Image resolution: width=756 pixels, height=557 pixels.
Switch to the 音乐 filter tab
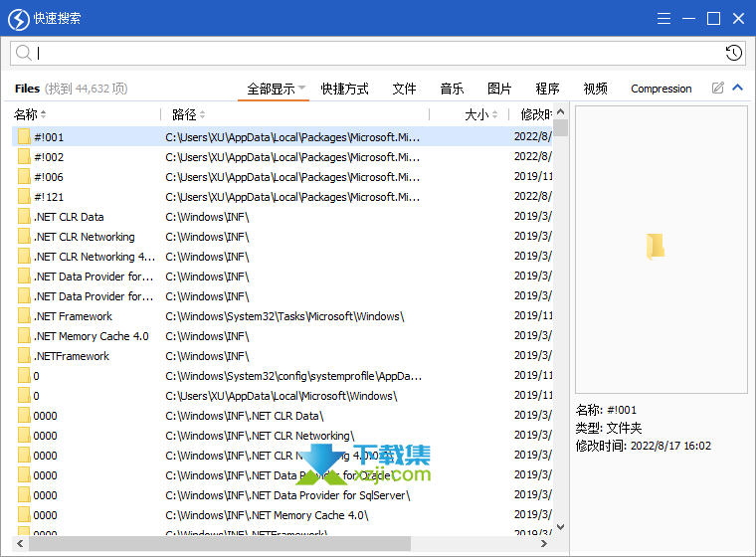[452, 89]
